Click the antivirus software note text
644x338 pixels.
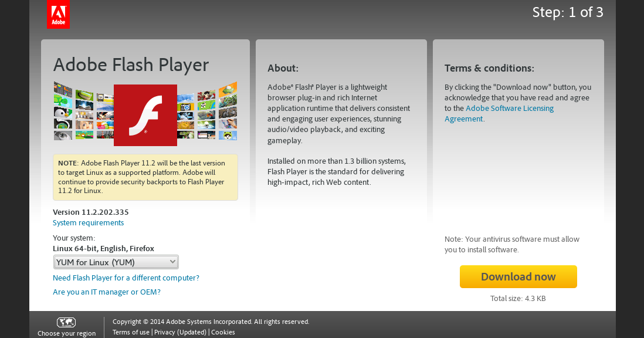coord(512,244)
